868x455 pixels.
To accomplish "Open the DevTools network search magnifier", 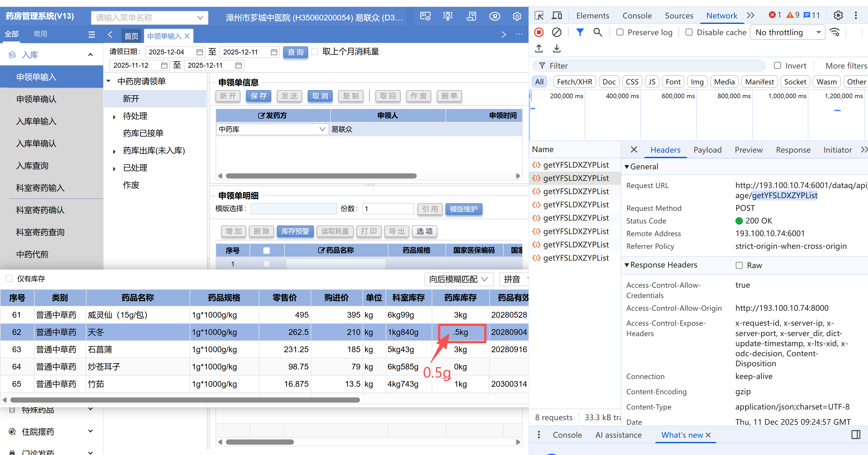I will pyautogui.click(x=597, y=32).
